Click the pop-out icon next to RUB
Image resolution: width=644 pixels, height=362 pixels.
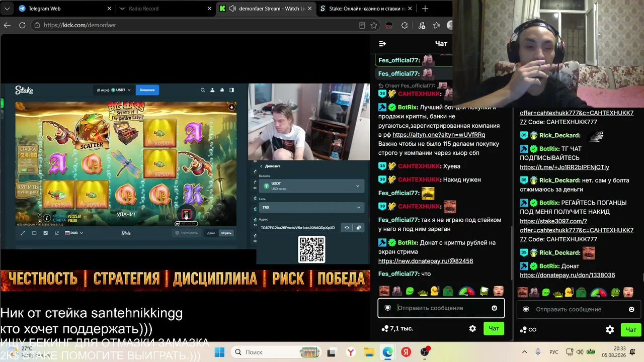(57, 233)
